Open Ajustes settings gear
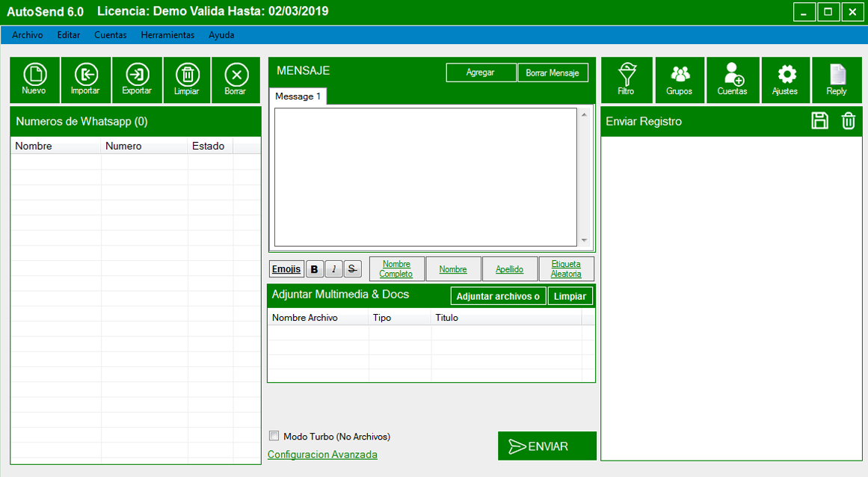 pyautogui.click(x=786, y=80)
